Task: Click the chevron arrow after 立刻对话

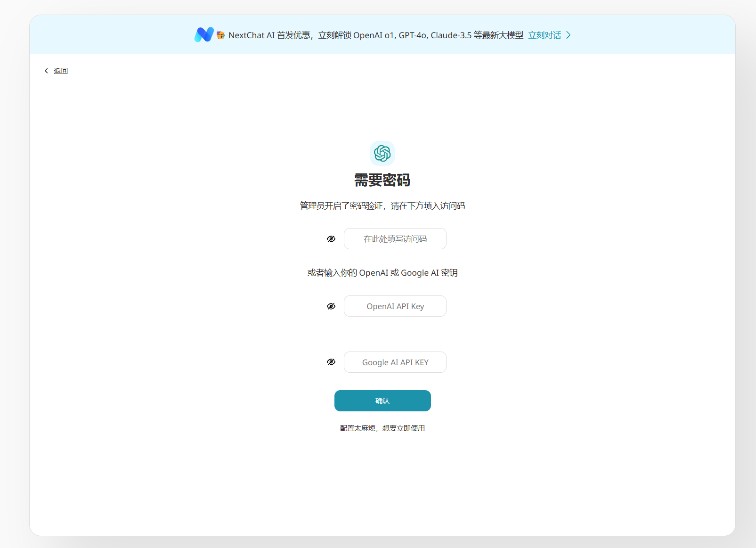Action: coord(569,35)
